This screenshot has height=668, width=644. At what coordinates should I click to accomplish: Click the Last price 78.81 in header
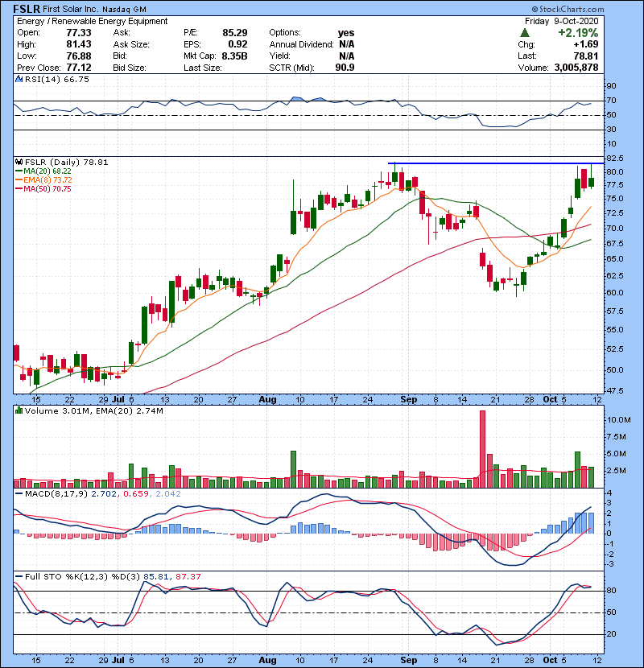pos(585,56)
